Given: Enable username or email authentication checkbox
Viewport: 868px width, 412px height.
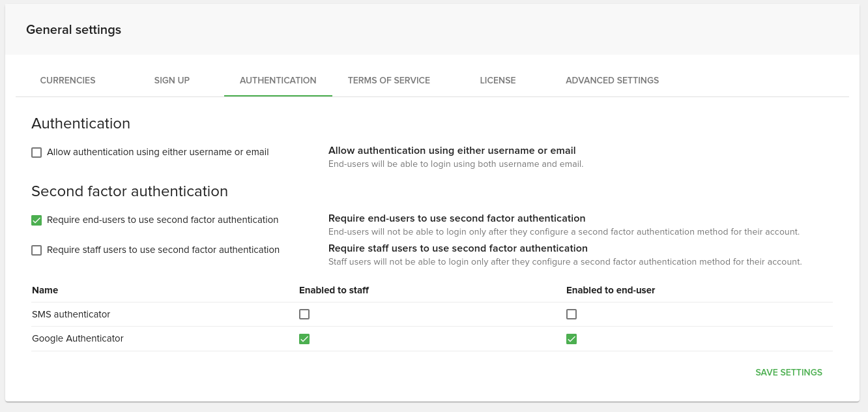Looking at the screenshot, I should pyautogui.click(x=36, y=153).
